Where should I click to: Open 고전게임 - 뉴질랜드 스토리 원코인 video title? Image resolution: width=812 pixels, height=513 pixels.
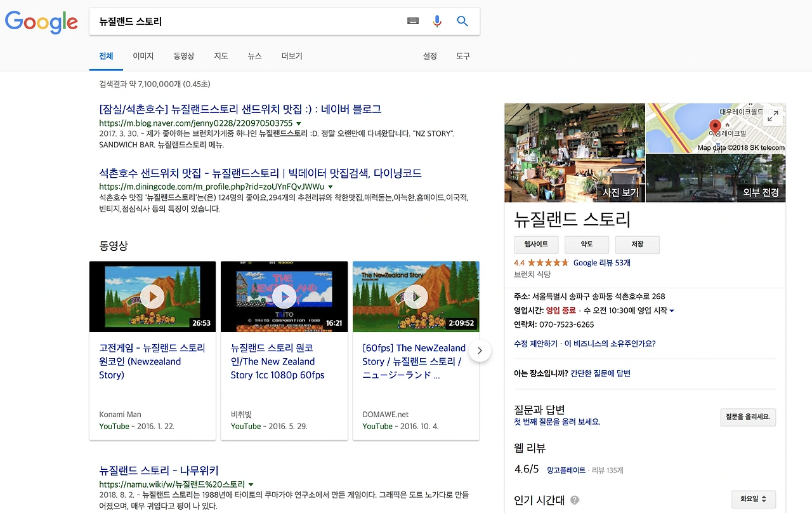[152, 361]
